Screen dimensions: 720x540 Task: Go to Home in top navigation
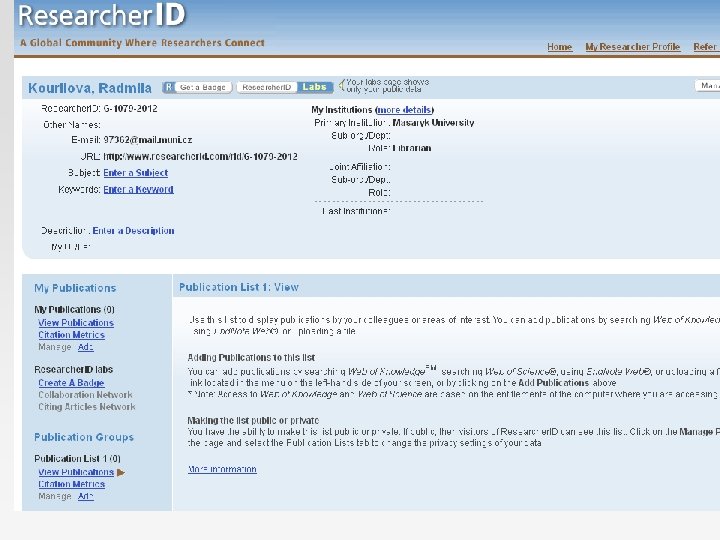pos(559,47)
